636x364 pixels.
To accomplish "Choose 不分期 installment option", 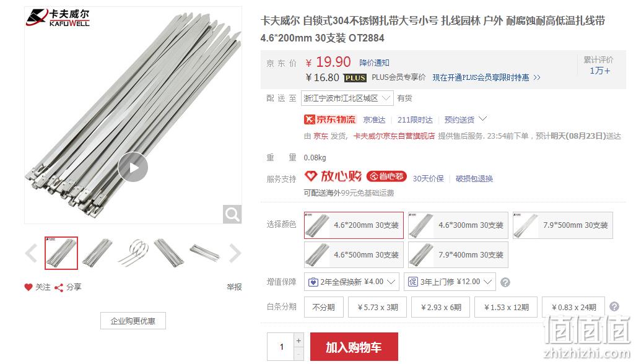I will [x=324, y=307].
